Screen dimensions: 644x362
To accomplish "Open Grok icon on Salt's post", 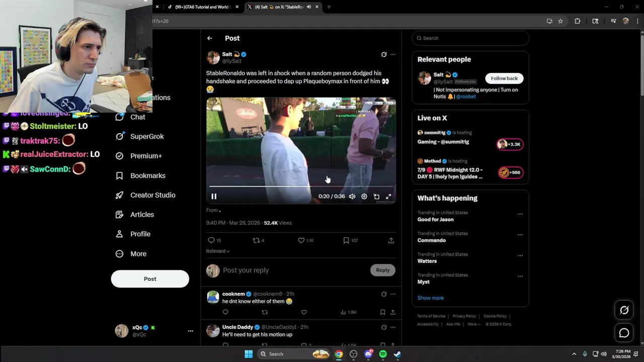I will click(x=384, y=54).
